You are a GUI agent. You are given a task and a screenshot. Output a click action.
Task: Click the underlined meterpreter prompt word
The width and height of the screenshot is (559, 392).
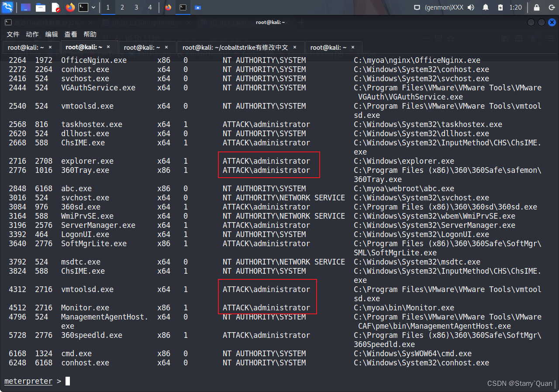tap(28, 381)
